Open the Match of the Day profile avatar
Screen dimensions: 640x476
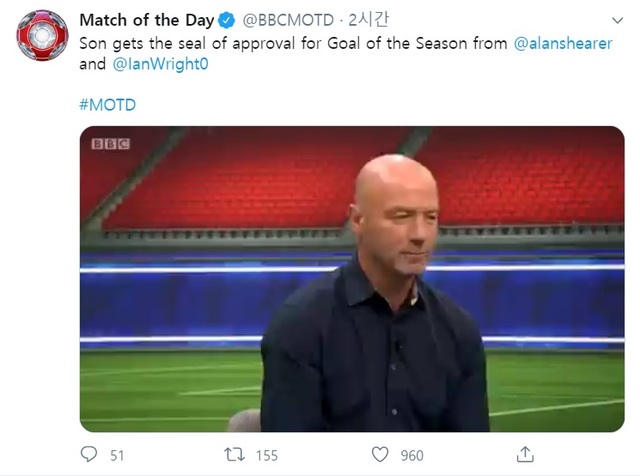[43, 36]
